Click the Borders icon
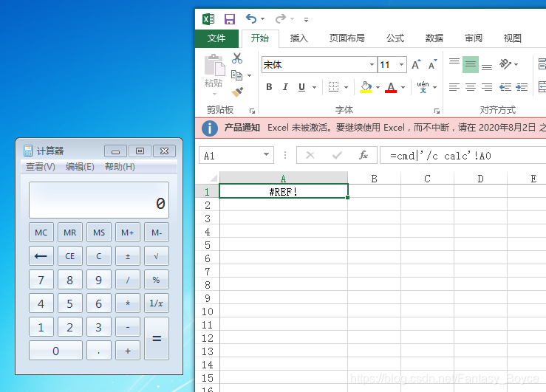This screenshot has height=392, width=546. pos(333,87)
